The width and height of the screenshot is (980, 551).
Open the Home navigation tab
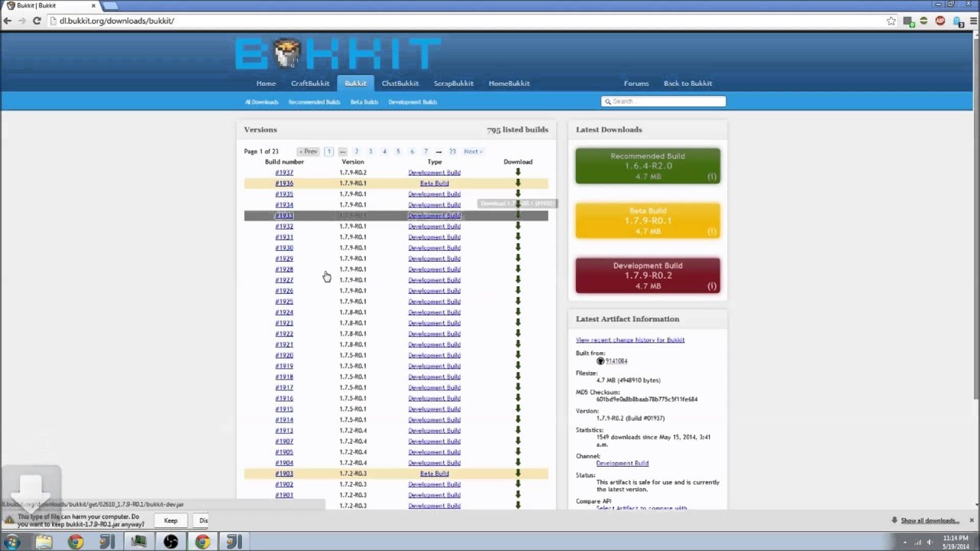(266, 83)
